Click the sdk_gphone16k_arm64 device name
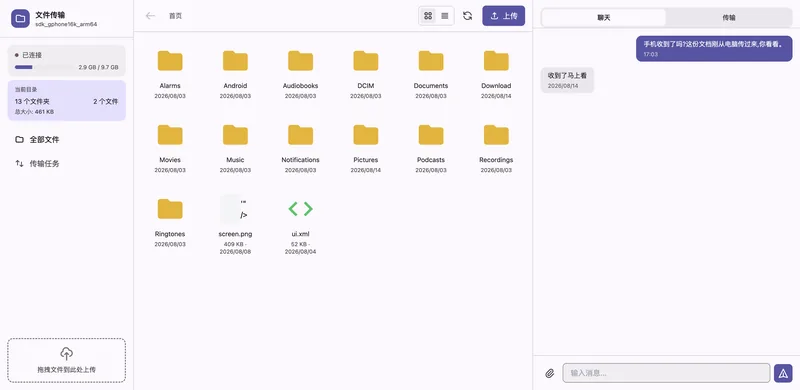 click(x=66, y=24)
